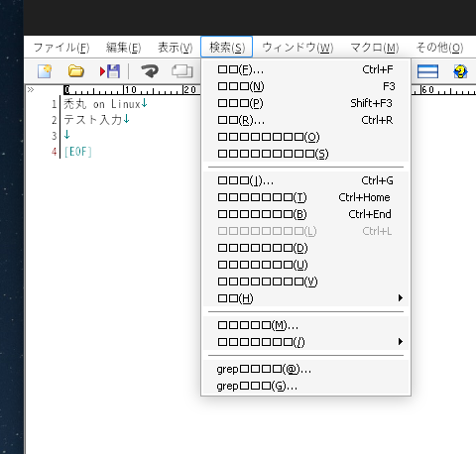Viewport: 476px width, 454px height.
Task: Choose the (F)... item with Ctrl+F
Action: (x=305, y=69)
